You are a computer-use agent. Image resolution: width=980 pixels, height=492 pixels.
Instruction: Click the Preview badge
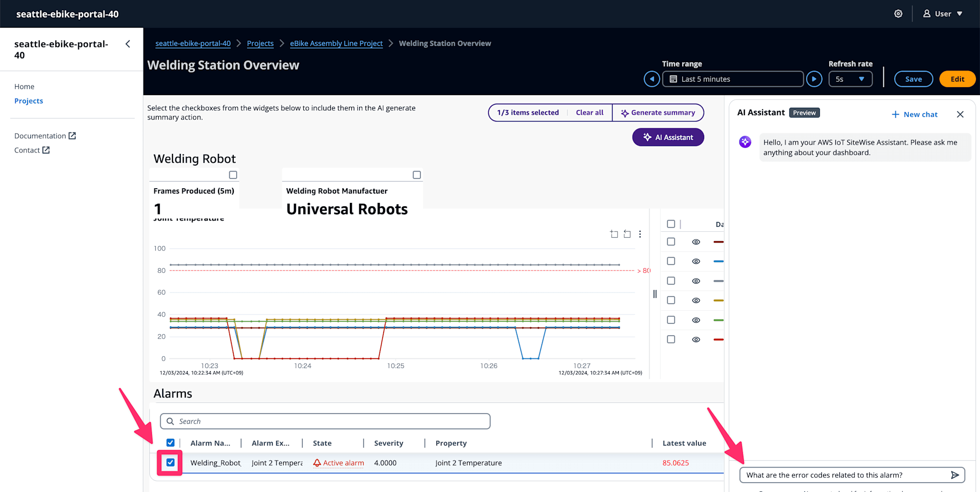804,113
